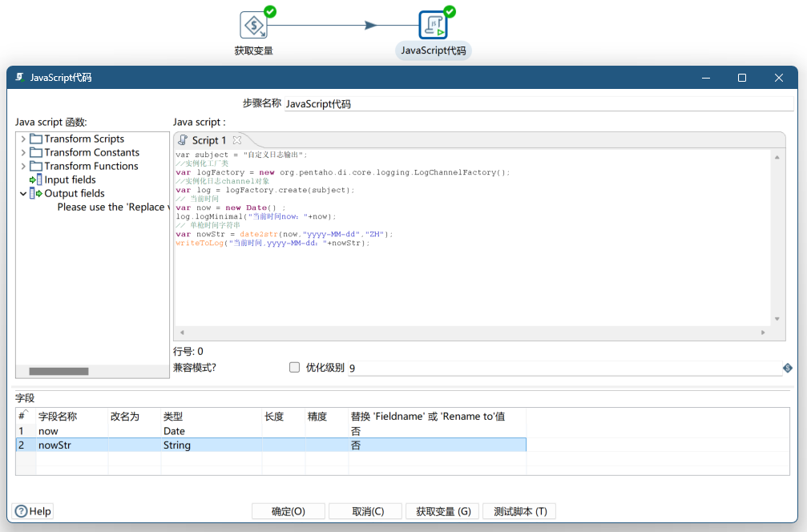Expand the Transform Constants tree node
The height and width of the screenshot is (532, 807).
click(23, 153)
